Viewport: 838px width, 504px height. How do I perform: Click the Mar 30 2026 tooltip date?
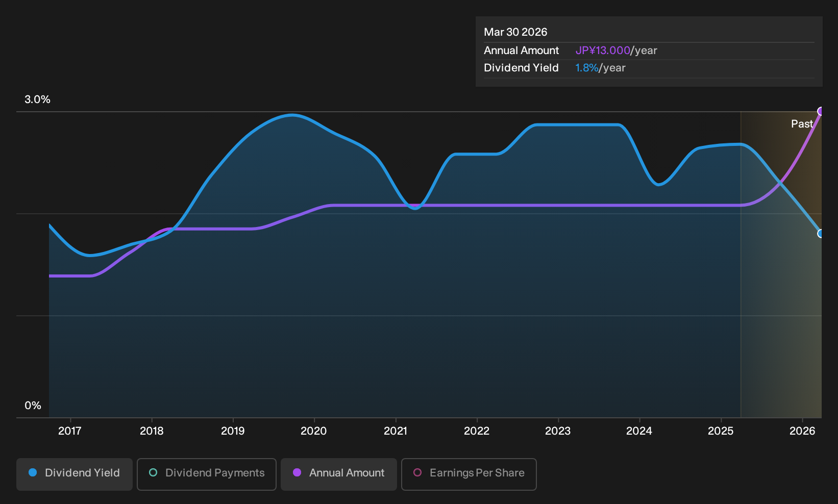515,32
